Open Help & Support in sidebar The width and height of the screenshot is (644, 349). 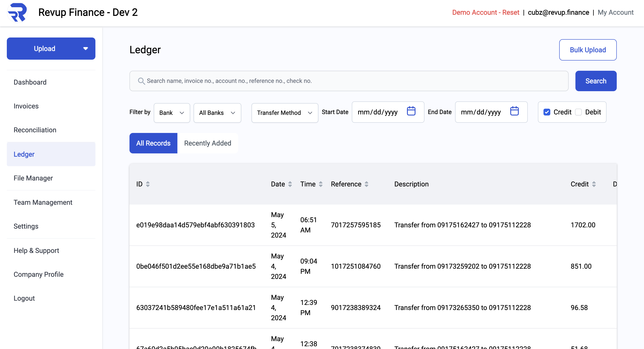click(51, 250)
